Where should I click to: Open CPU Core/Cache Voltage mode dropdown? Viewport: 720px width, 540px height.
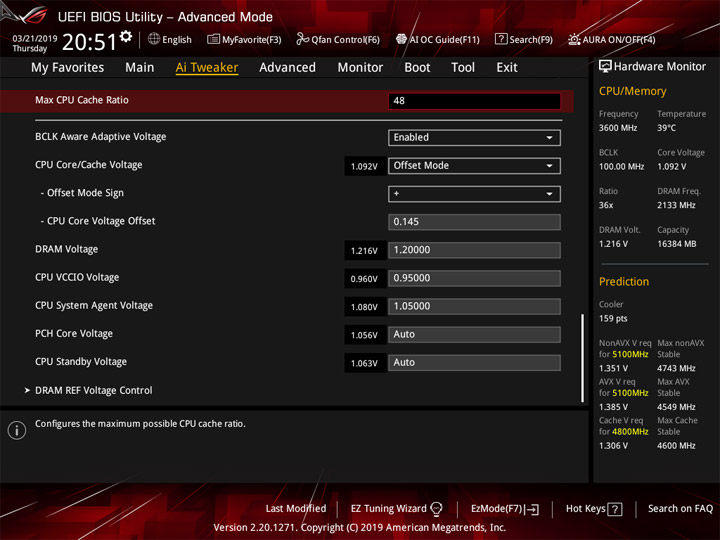click(x=474, y=166)
